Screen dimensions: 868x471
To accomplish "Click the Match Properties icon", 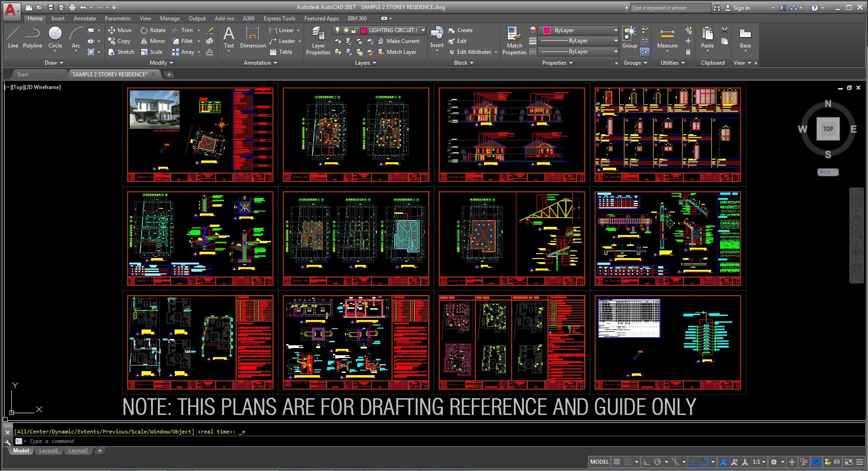I will (514, 41).
